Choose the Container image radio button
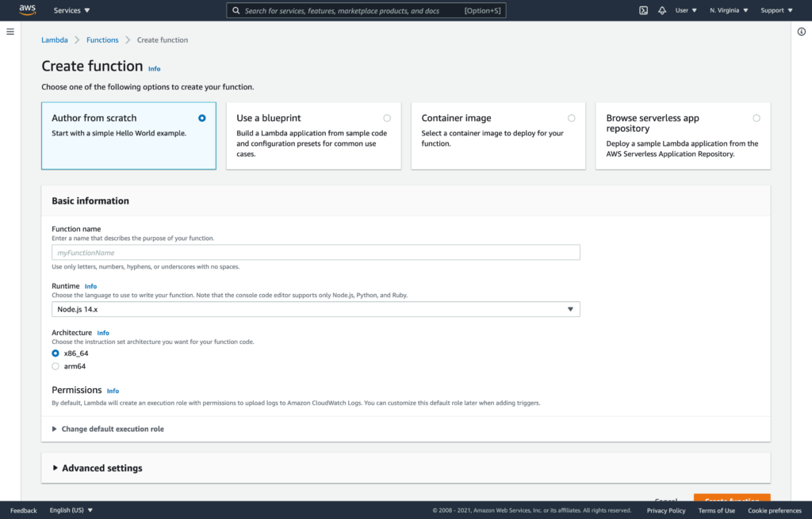This screenshot has height=519, width=812. coord(571,118)
